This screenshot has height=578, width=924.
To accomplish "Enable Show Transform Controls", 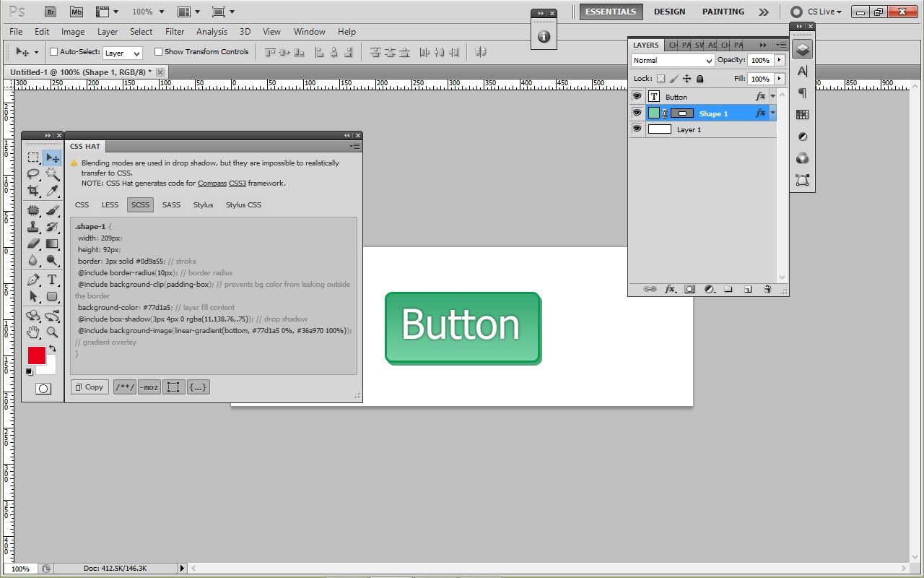I will (x=158, y=52).
